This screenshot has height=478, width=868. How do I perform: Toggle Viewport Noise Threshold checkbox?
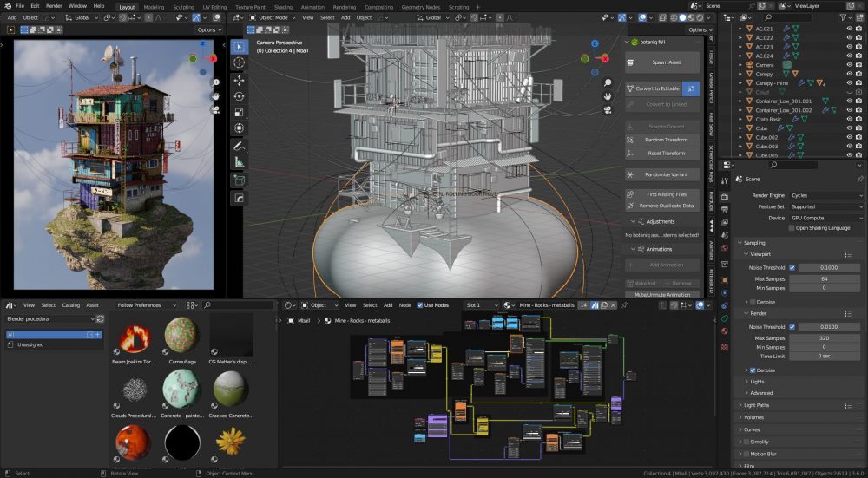[792, 268]
